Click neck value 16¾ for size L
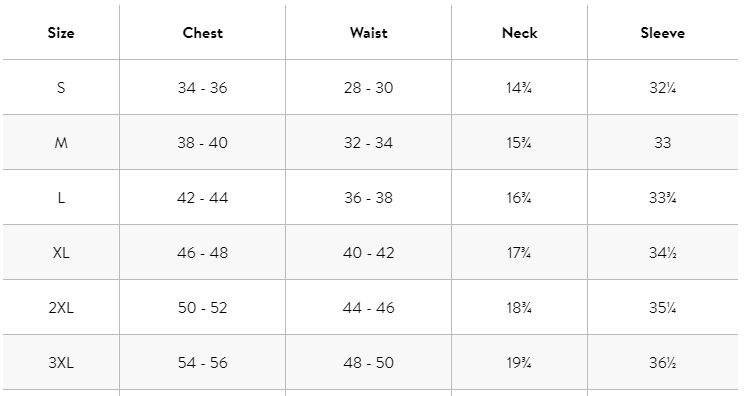 (519, 198)
